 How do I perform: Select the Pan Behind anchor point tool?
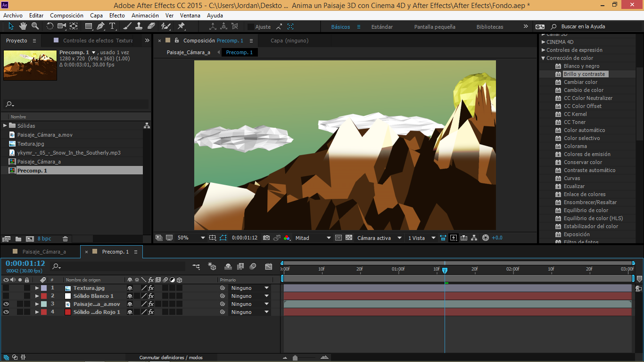pos(74,26)
